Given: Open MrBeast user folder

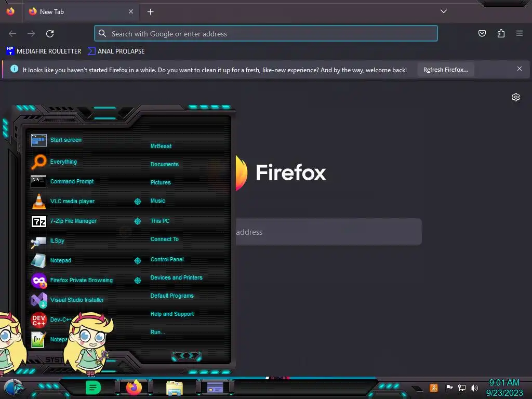Looking at the screenshot, I should [x=161, y=146].
